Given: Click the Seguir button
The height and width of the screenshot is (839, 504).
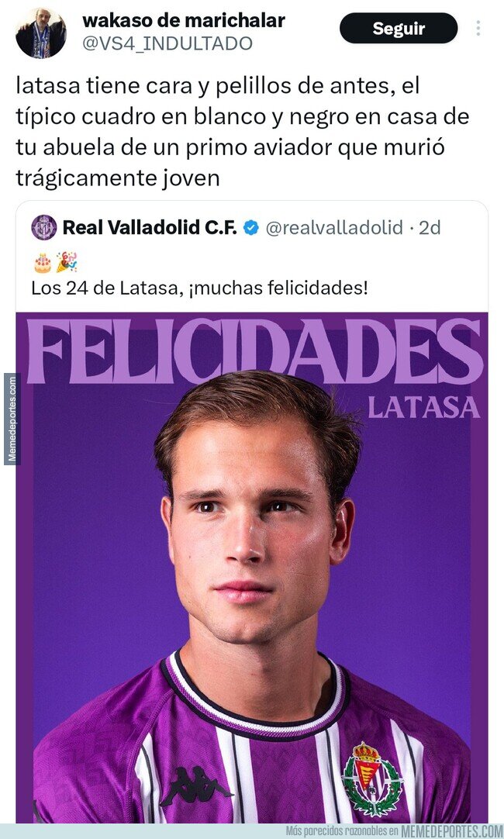Looking at the screenshot, I should (x=399, y=29).
